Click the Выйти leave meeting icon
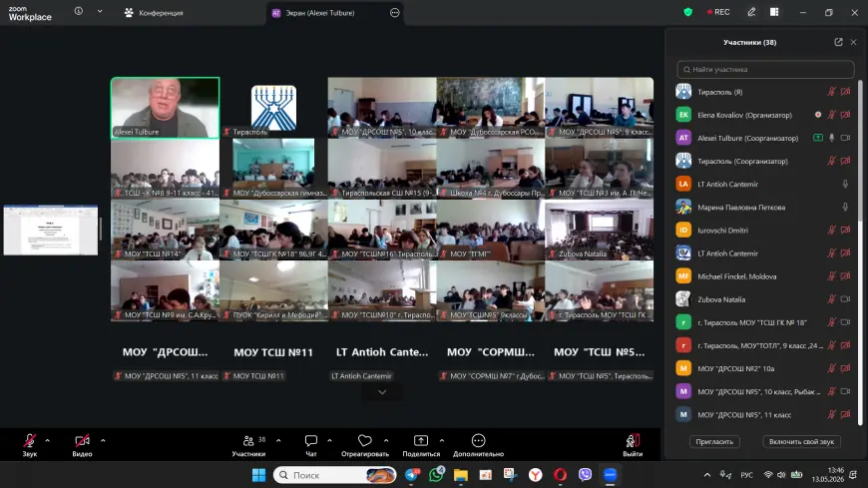The height and width of the screenshot is (488, 868). 633,441
